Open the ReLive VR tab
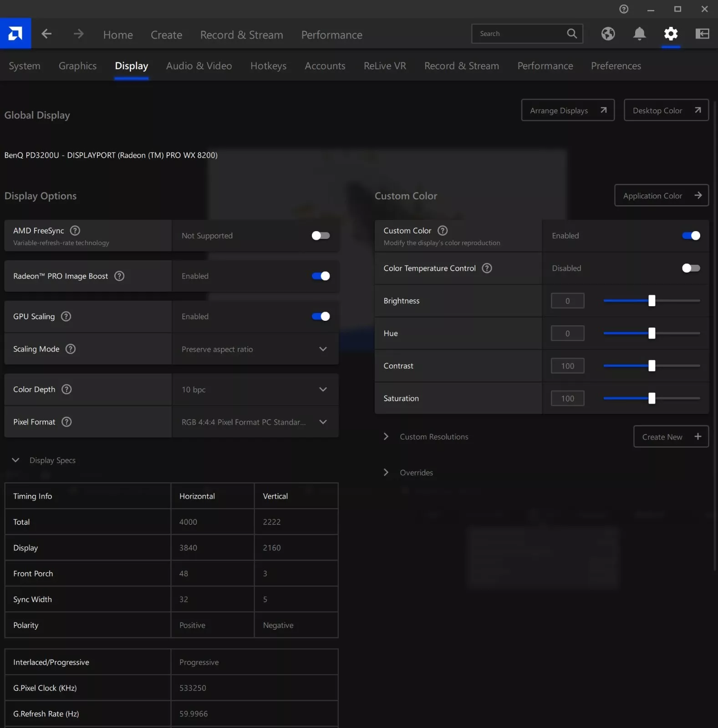This screenshot has height=728, width=718. (x=385, y=66)
